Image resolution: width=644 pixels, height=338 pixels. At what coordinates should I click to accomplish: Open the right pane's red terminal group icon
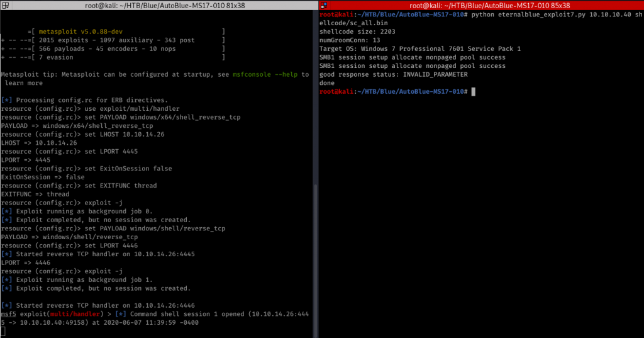pyautogui.click(x=324, y=5)
